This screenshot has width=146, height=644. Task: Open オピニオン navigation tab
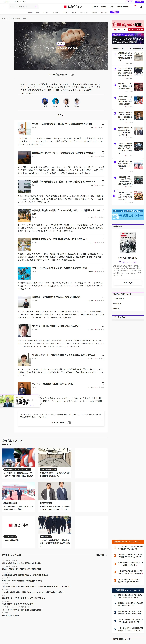(104, 12)
